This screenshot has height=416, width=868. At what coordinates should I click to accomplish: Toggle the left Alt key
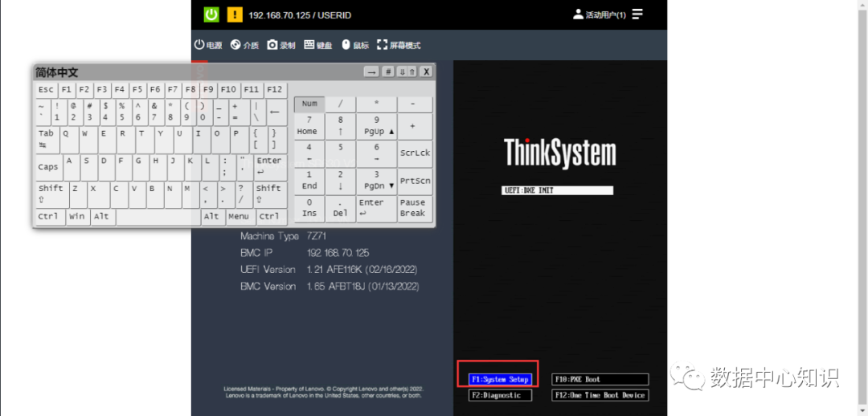pyautogui.click(x=103, y=217)
